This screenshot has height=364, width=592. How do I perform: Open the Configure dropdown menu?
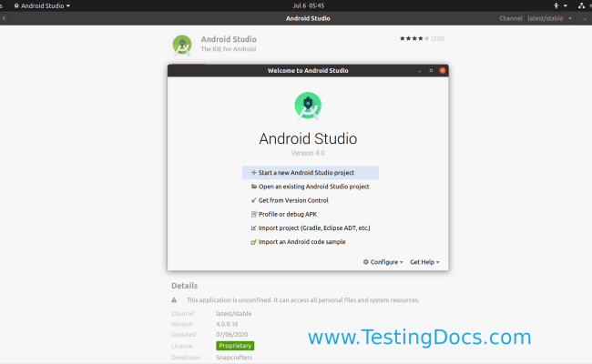click(x=383, y=262)
